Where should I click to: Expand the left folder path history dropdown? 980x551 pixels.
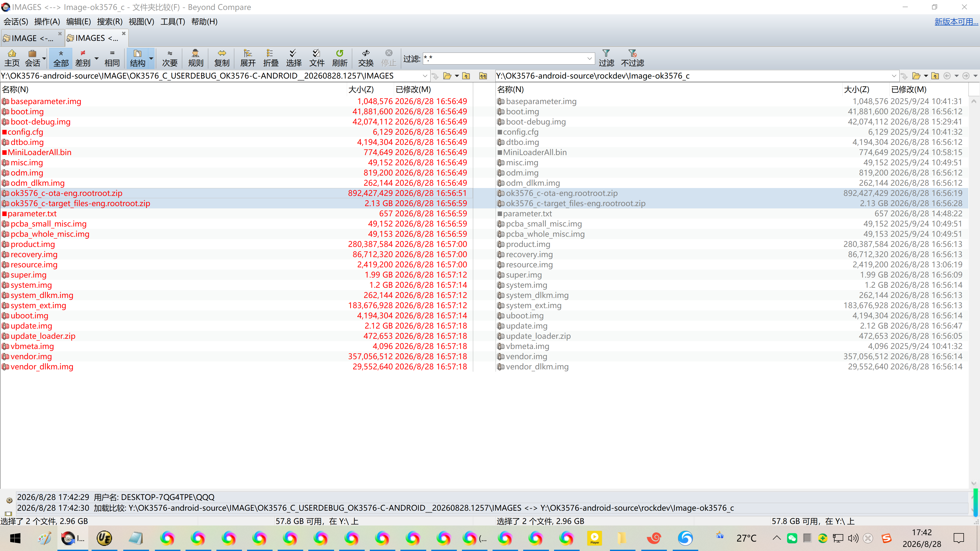coord(425,76)
